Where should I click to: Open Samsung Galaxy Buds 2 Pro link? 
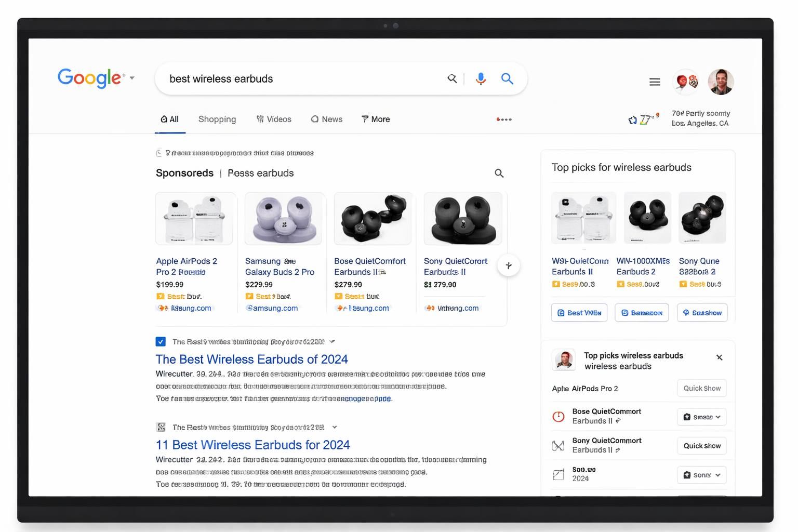(280, 267)
